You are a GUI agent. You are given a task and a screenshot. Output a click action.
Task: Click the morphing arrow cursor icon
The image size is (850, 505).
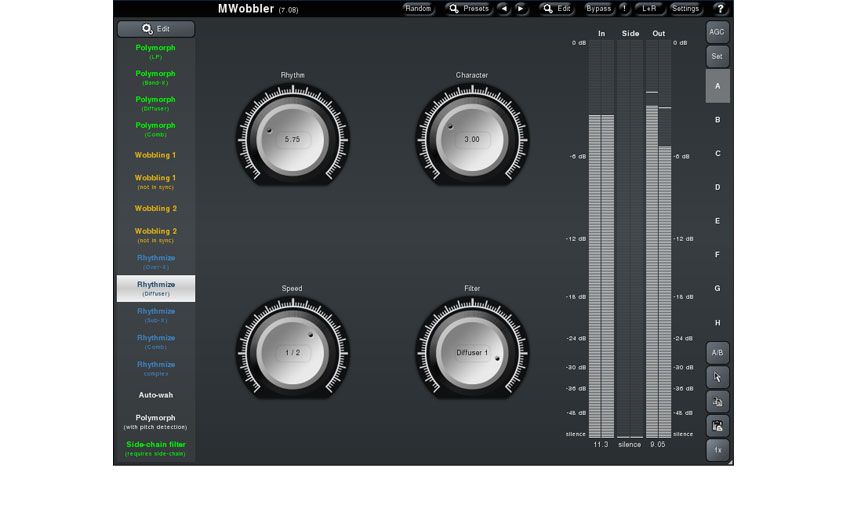(x=717, y=377)
